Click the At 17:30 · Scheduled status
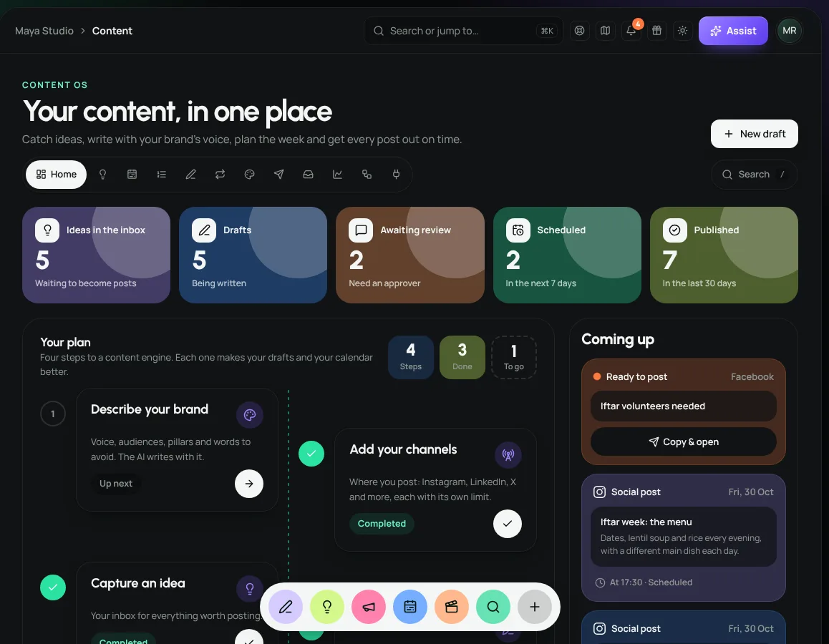The height and width of the screenshot is (644, 829). 644,582
